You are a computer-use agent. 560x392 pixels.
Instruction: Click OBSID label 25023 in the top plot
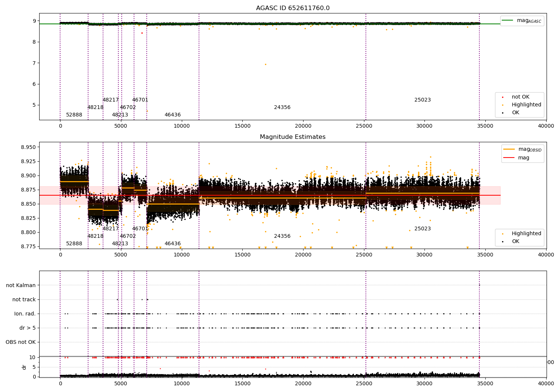coord(423,100)
